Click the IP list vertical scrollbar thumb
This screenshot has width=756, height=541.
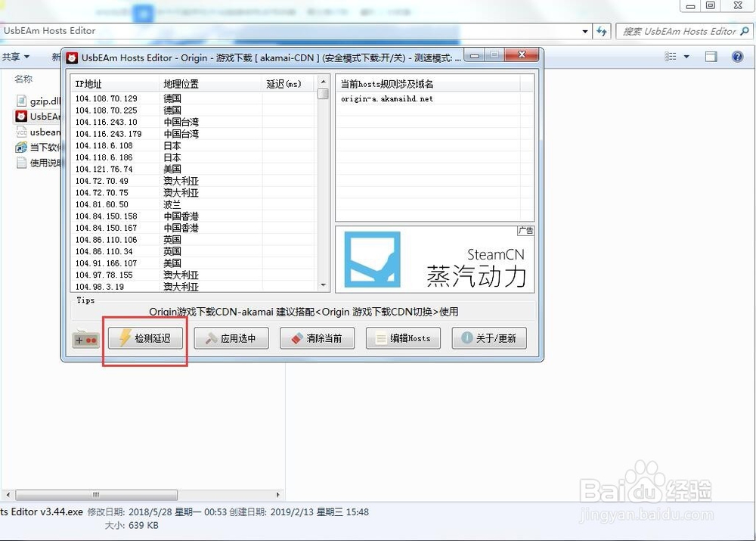tap(323, 94)
